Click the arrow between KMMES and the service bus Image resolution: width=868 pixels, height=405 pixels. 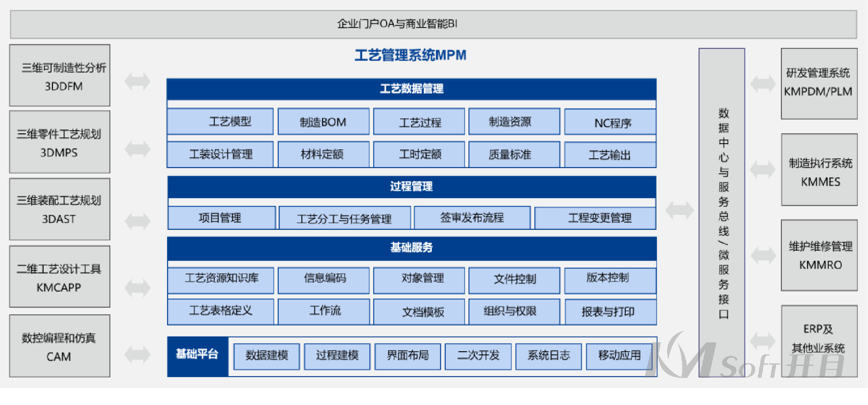(x=762, y=169)
